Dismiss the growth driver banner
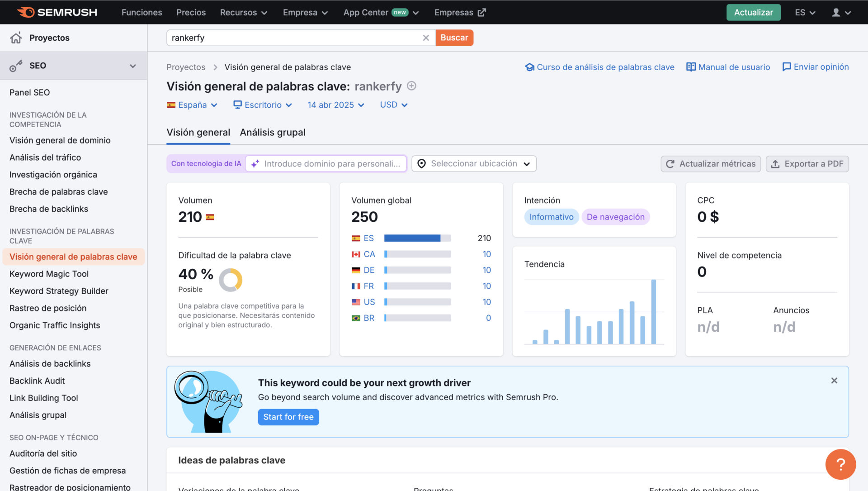Image resolution: width=868 pixels, height=491 pixels. [834, 381]
